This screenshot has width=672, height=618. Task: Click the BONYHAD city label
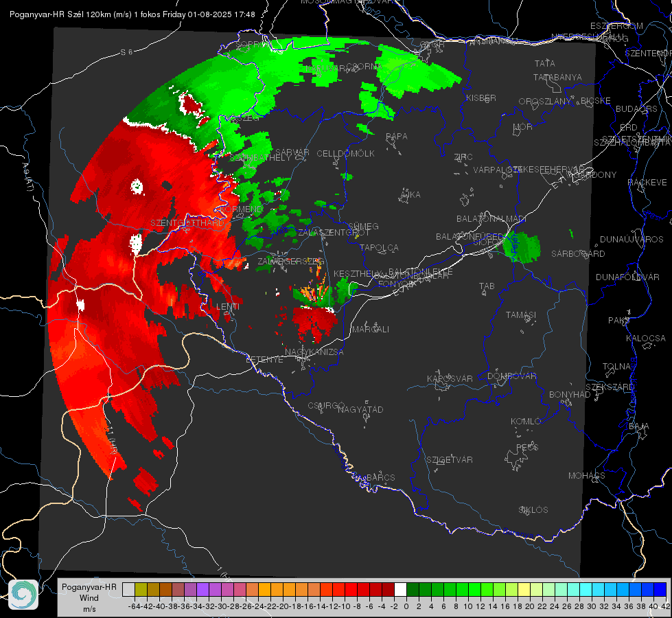coord(570,395)
